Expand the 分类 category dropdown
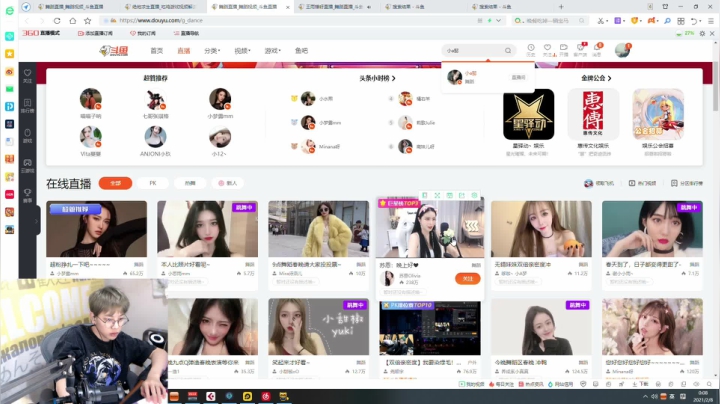 (212, 50)
